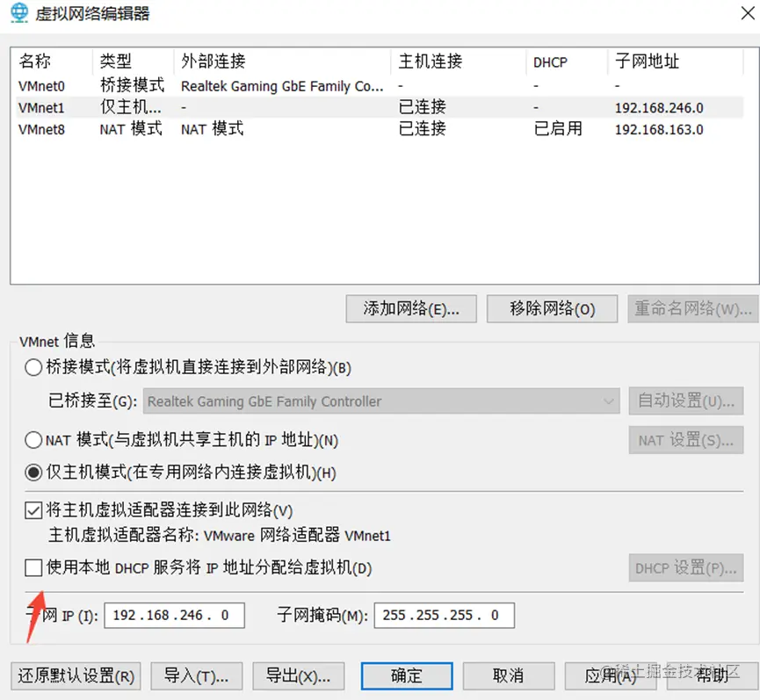Select the 桥接模式 radio button
The height and width of the screenshot is (700, 760).
pyautogui.click(x=33, y=368)
